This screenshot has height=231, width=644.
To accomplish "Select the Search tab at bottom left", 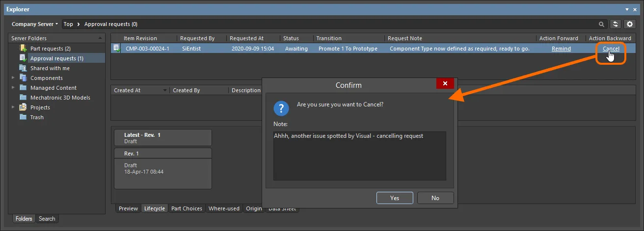I will [47, 219].
